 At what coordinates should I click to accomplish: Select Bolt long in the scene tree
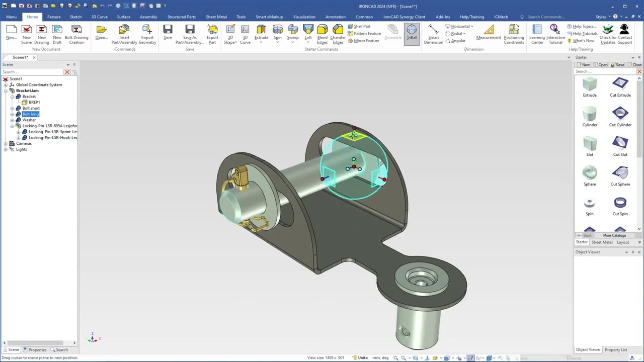[30, 114]
